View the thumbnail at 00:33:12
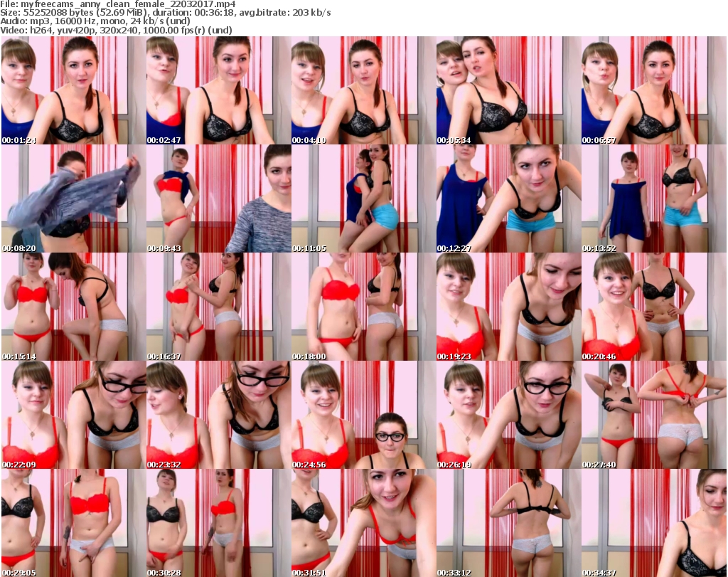 pos(509,523)
